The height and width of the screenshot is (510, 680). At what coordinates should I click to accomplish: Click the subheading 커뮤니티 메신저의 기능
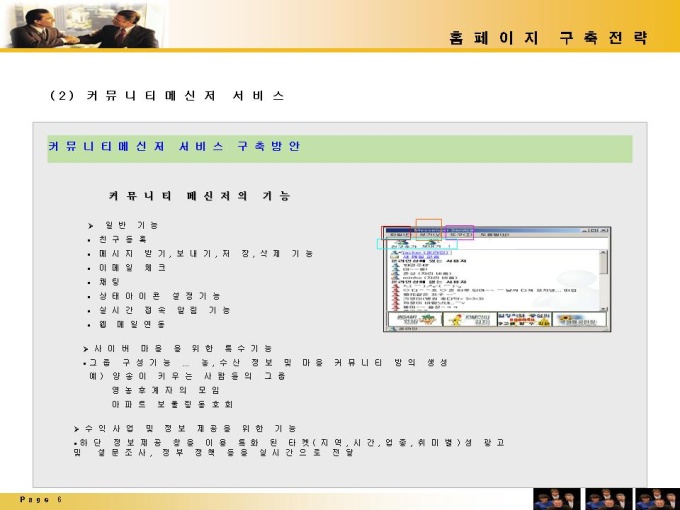(x=199, y=196)
